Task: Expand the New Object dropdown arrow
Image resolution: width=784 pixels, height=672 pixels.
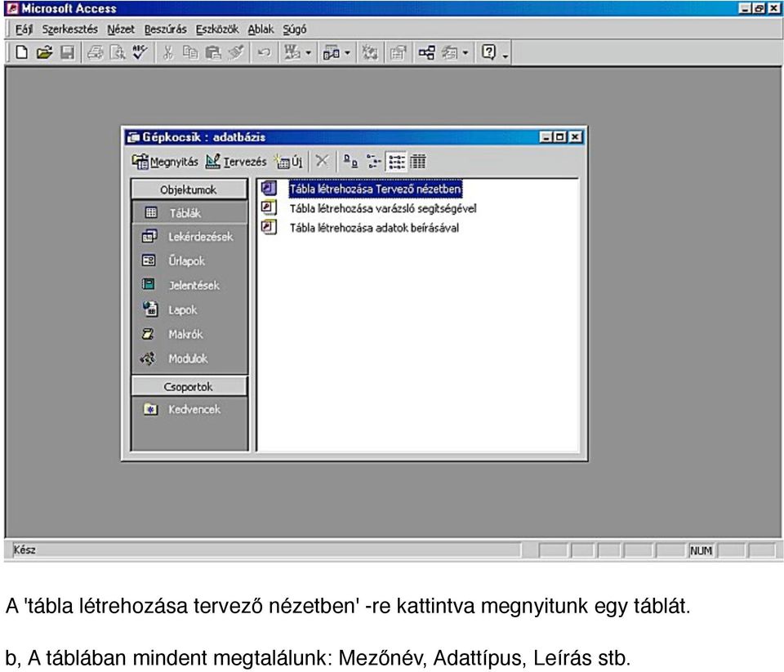Action: pyautogui.click(x=465, y=52)
